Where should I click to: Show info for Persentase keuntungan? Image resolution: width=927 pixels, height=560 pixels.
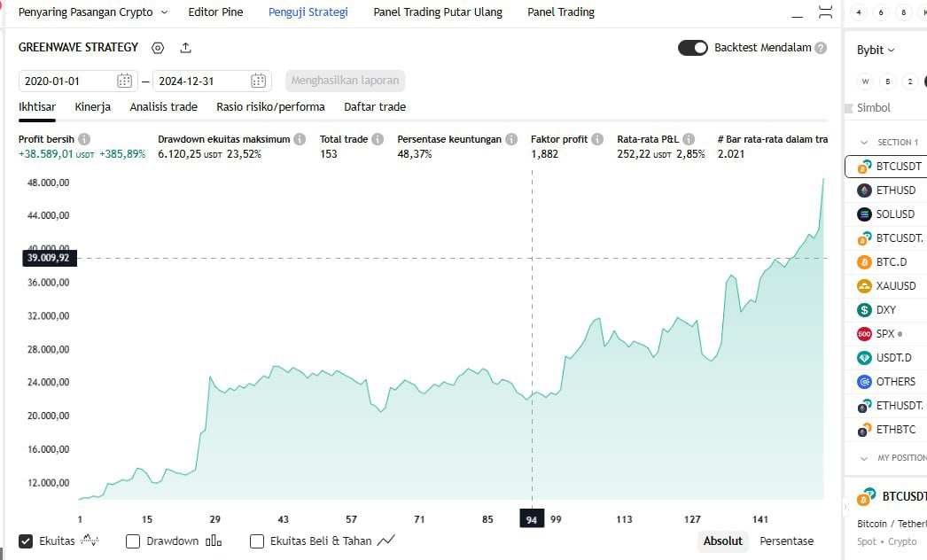click(511, 139)
